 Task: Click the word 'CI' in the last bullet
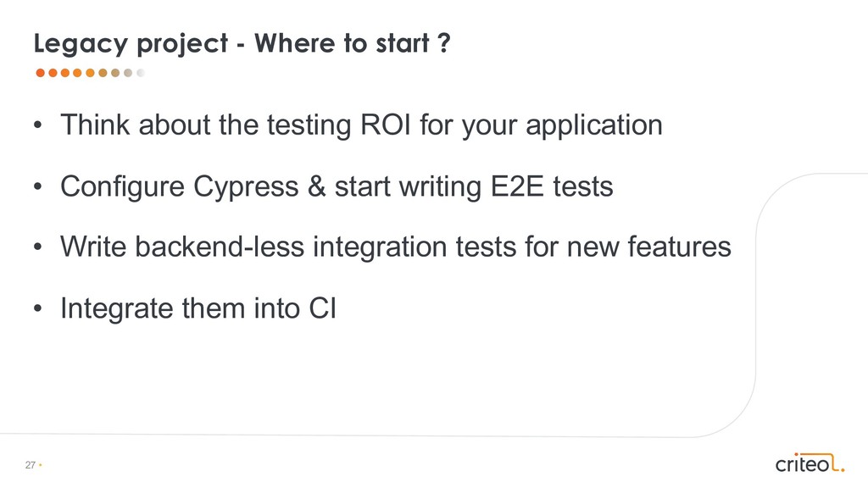coord(322,308)
